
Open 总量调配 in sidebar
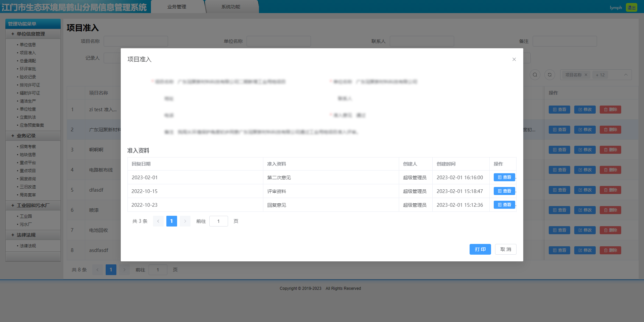[28, 61]
